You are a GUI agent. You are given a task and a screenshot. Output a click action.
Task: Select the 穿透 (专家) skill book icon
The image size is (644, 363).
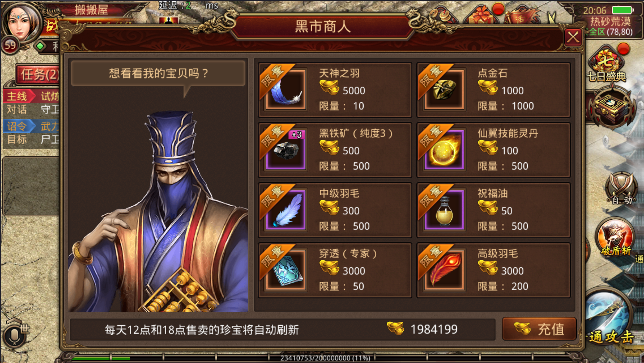point(285,270)
